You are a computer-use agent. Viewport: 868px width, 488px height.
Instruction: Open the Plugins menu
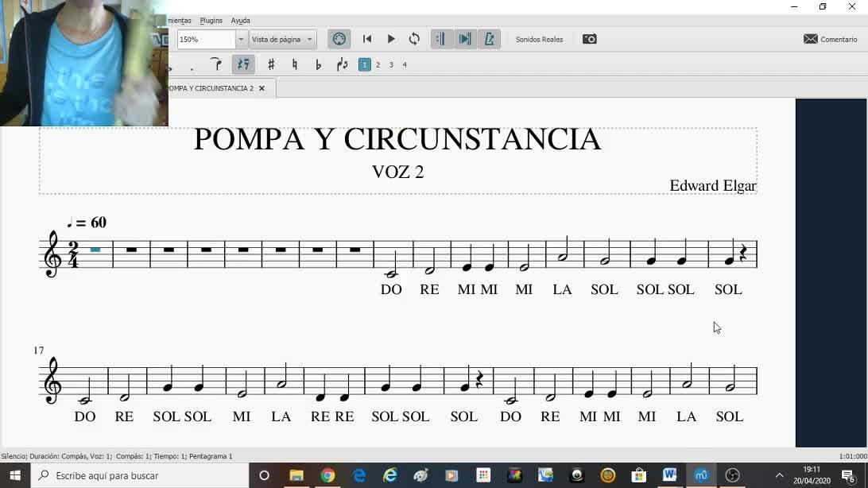click(211, 21)
